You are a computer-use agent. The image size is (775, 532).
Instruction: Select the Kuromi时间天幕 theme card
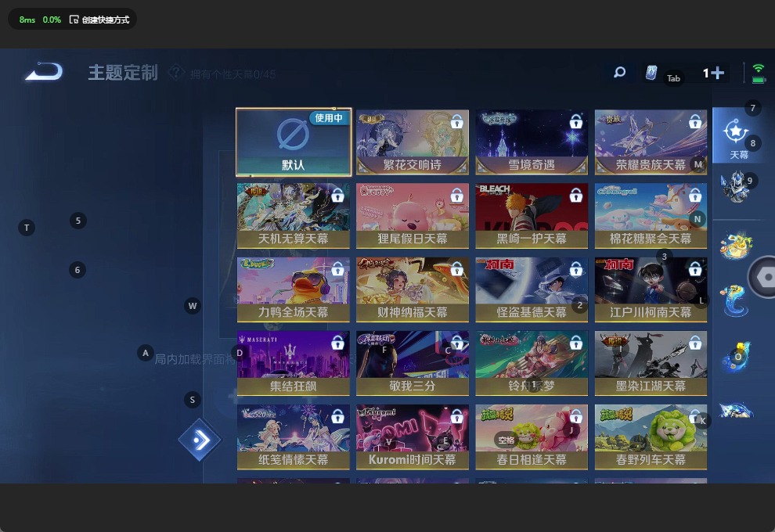tap(413, 437)
